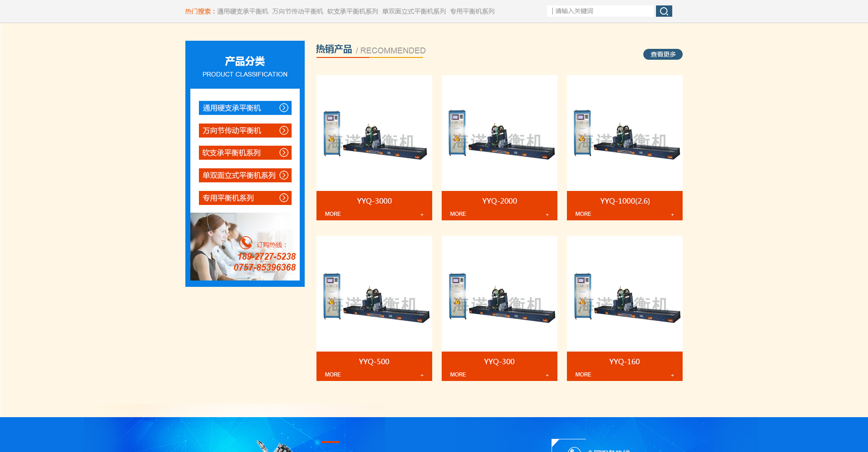Click arrow icon beside 专用平衡机系列
This screenshot has width=868, height=452.
(283, 198)
